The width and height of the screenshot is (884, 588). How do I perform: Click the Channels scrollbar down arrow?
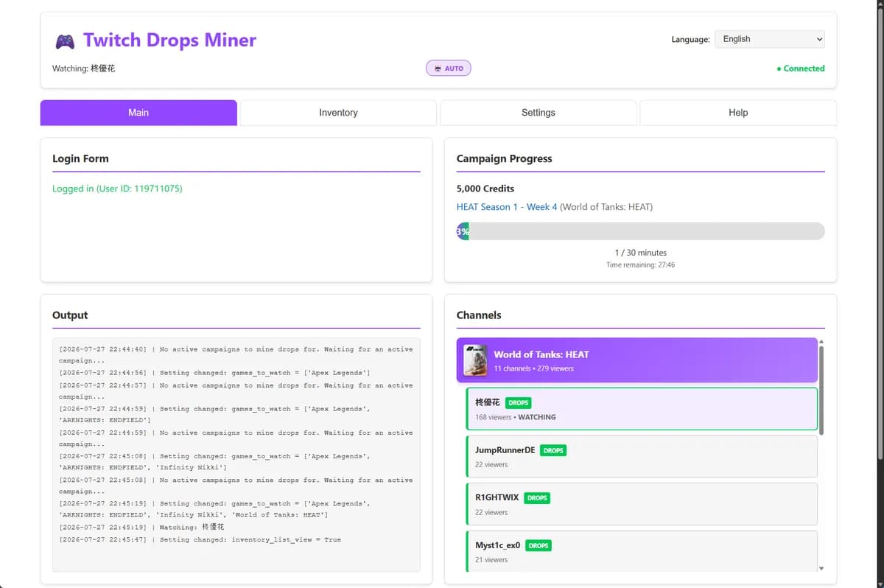pyautogui.click(x=821, y=568)
